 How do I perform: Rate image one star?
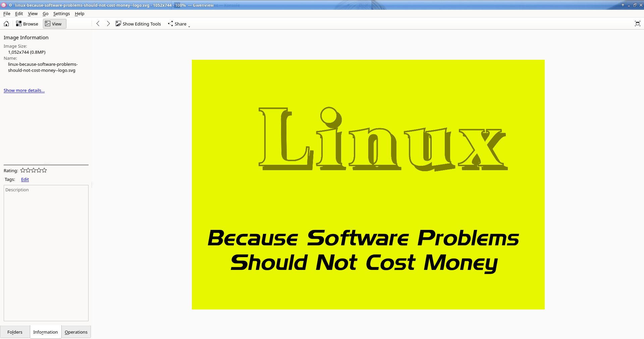pos(23,171)
